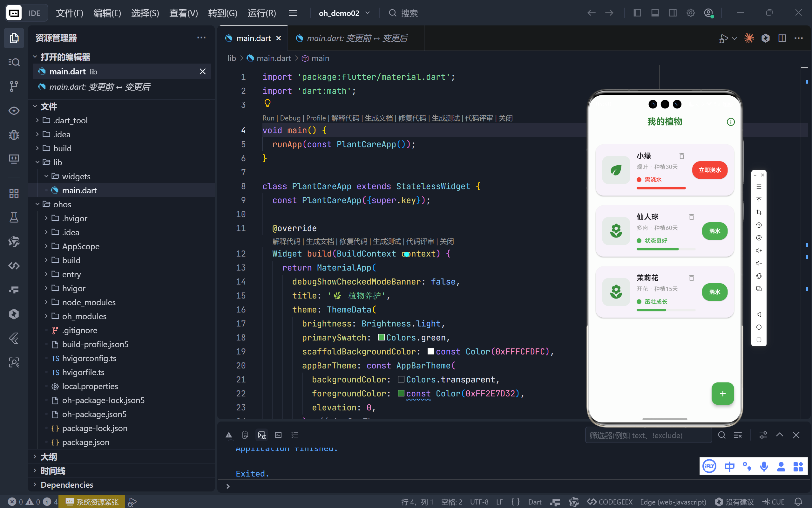
Task: Open the Source Control sidebar icon
Action: 14,86
